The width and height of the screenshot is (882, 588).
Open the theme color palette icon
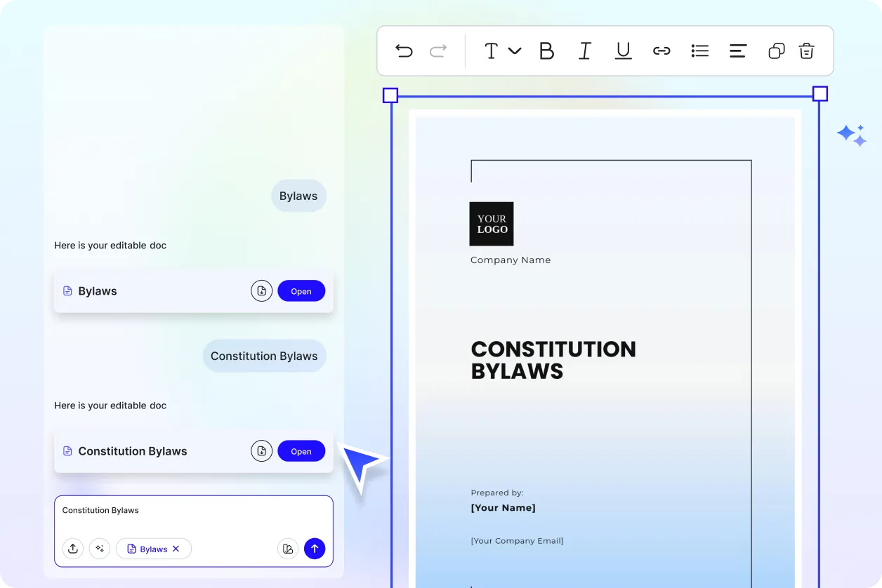tap(288, 549)
